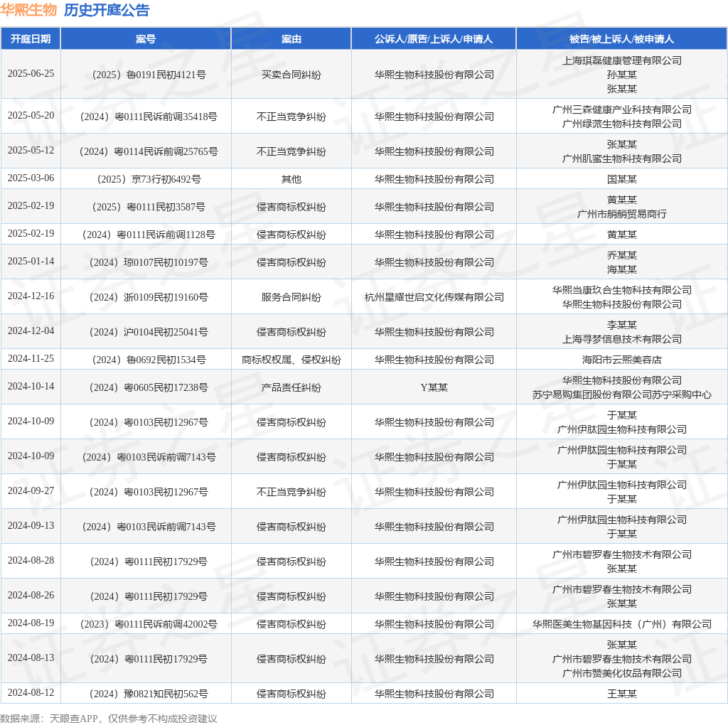
Task: Click the 华熙生物 title text
Action: pyautogui.click(x=28, y=10)
